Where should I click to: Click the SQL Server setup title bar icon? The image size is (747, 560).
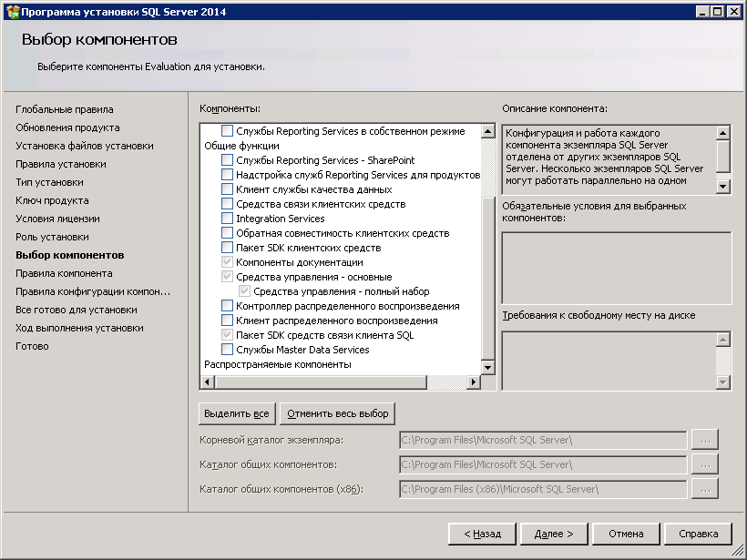pyautogui.click(x=13, y=12)
